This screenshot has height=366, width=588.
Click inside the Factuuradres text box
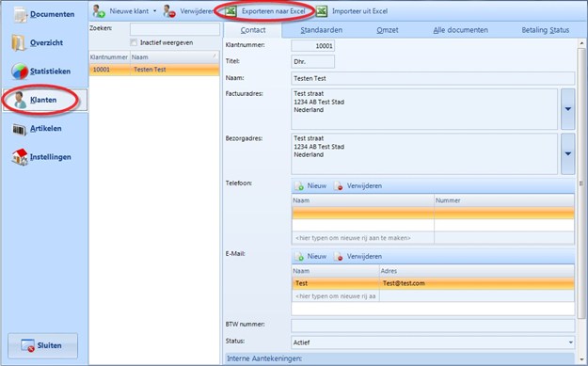pos(424,109)
